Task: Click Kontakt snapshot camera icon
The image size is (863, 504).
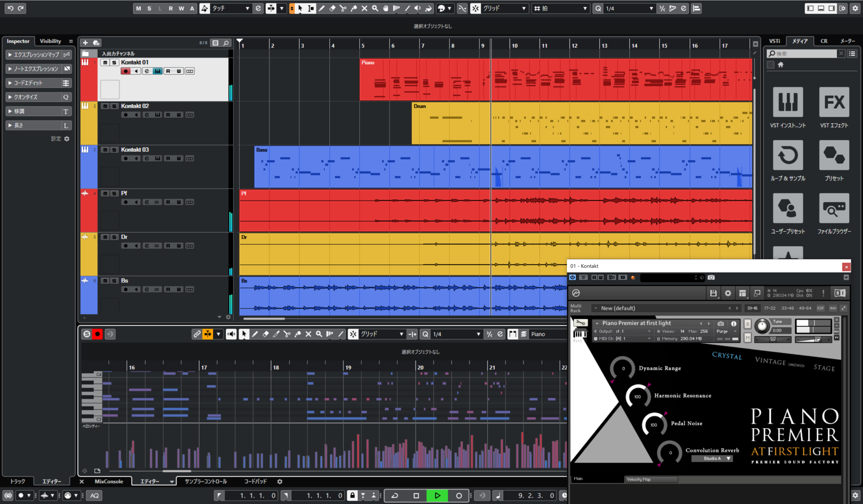Action: point(720,324)
